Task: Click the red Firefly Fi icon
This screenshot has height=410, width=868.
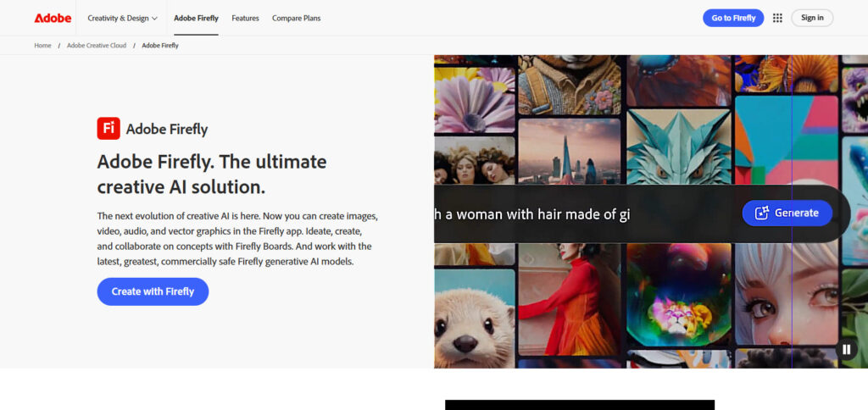Action: [x=108, y=129]
